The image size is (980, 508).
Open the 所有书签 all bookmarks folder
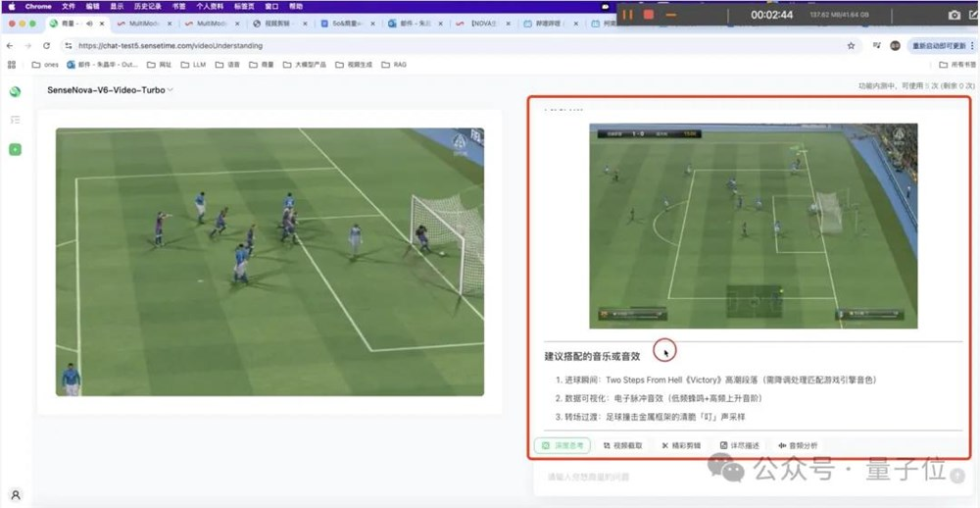coord(956,65)
